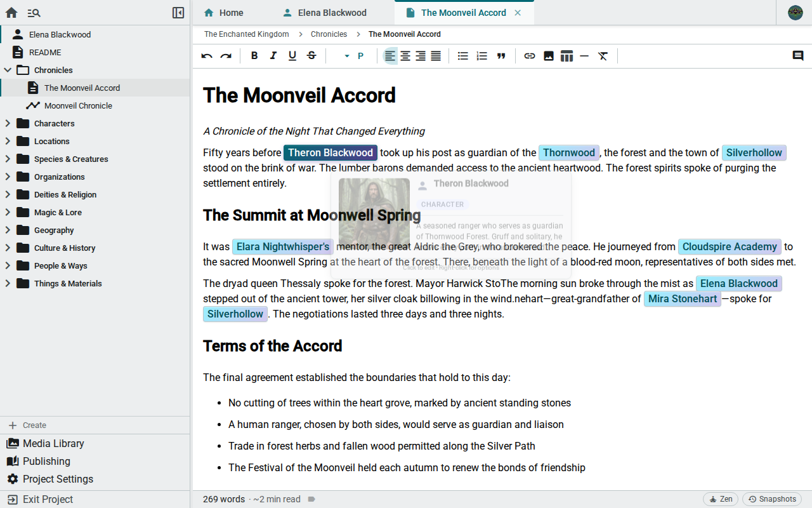The width and height of the screenshot is (812, 508).
Task: Toggle italic formatting
Action: [273, 56]
